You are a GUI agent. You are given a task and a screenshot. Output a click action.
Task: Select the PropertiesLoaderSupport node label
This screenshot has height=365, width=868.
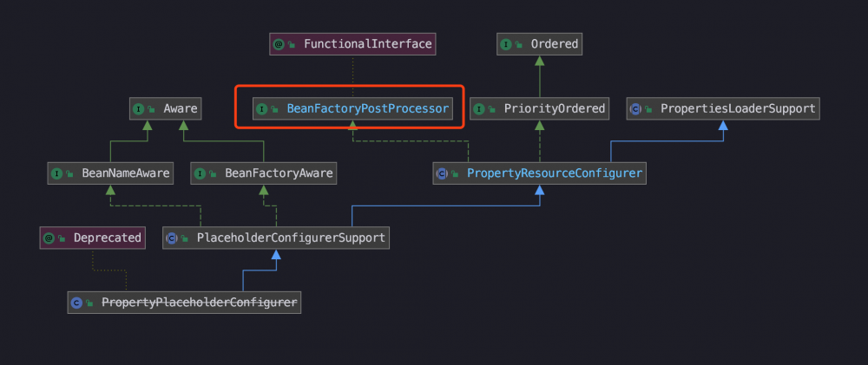point(737,109)
